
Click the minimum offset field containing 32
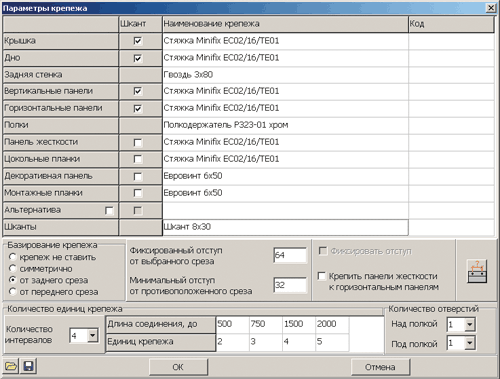click(290, 285)
